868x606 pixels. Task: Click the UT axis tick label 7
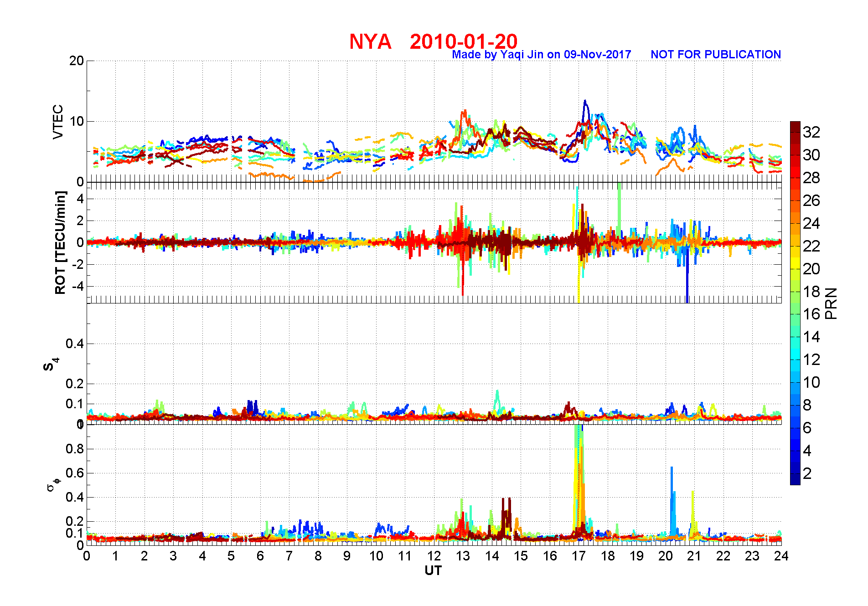pos(289,556)
